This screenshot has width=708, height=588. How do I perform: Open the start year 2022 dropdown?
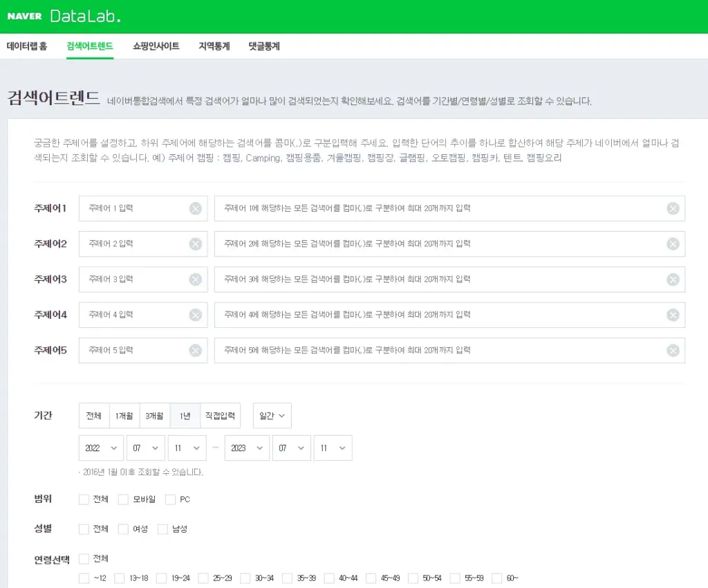click(x=101, y=448)
